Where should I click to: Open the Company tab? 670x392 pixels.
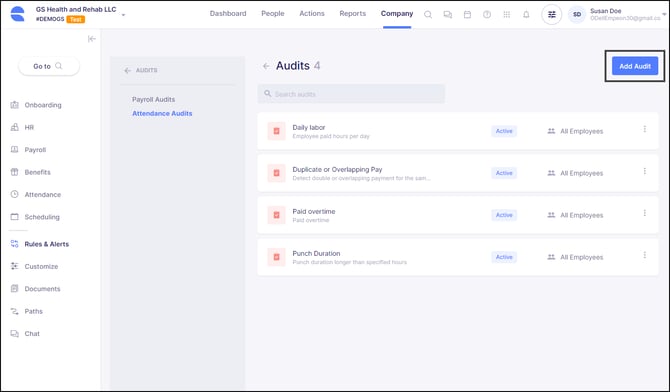(x=397, y=14)
